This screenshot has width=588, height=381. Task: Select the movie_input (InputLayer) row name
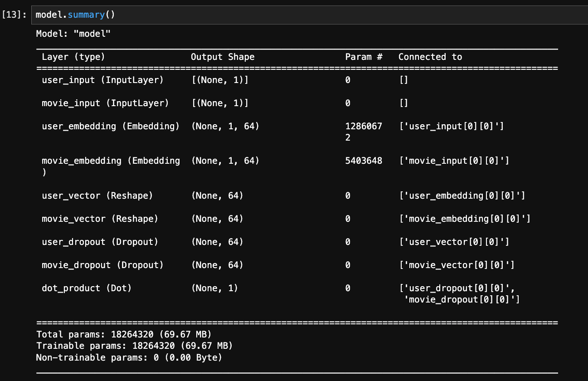105,103
